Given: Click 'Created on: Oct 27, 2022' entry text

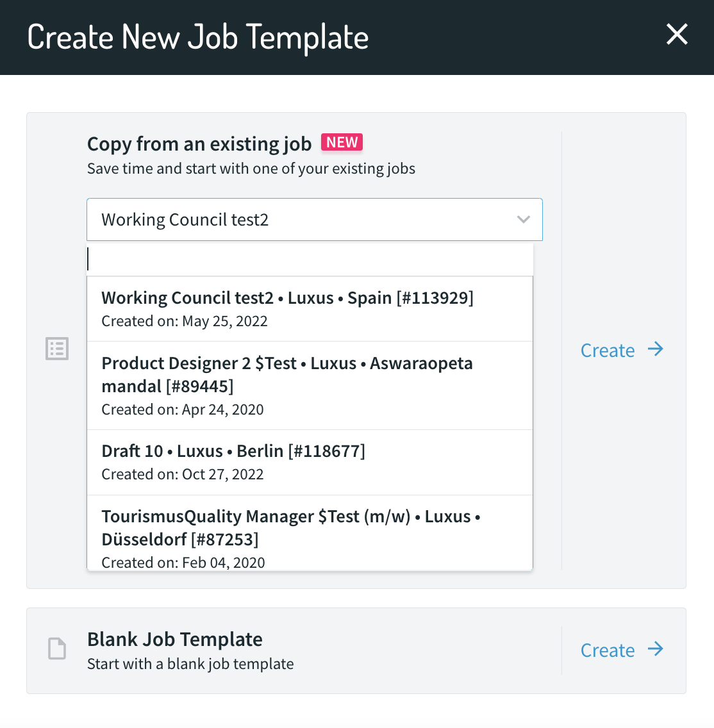Looking at the screenshot, I should click(183, 474).
